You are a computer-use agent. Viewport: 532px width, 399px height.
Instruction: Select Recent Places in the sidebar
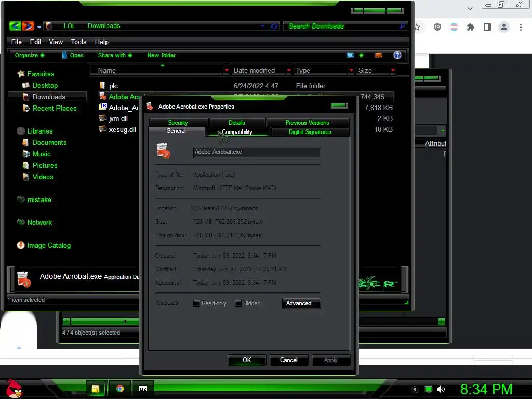(54, 108)
